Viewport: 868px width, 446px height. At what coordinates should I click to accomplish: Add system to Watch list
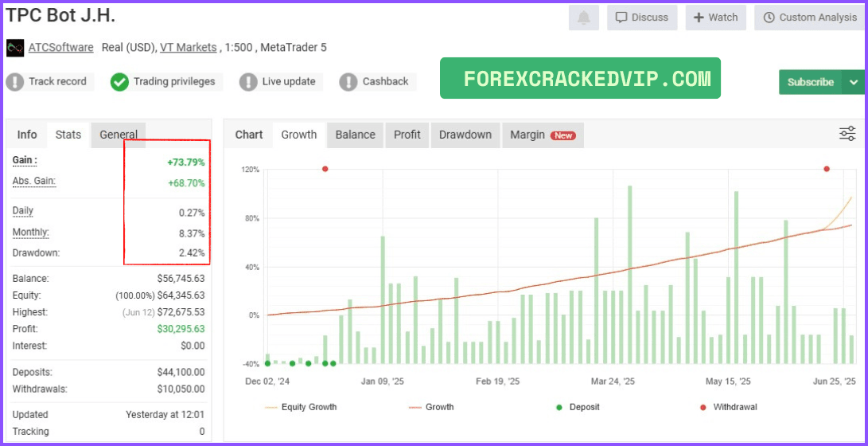pos(716,18)
